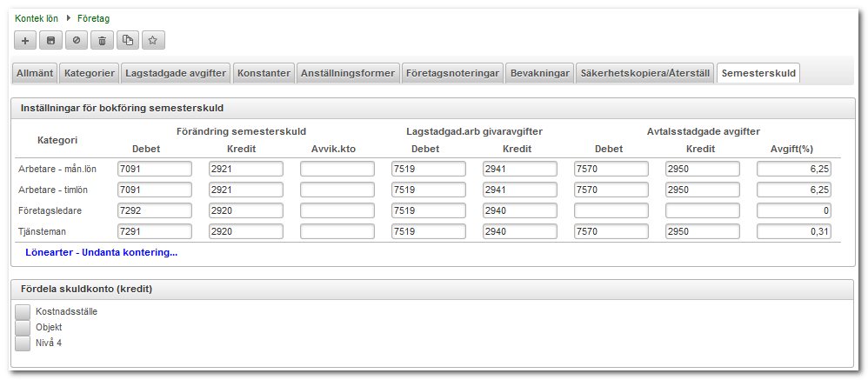Edit Lagstadgad Debet 7519 for Tjänsteman
Viewport: 868px width, 380px height.
[x=429, y=232]
